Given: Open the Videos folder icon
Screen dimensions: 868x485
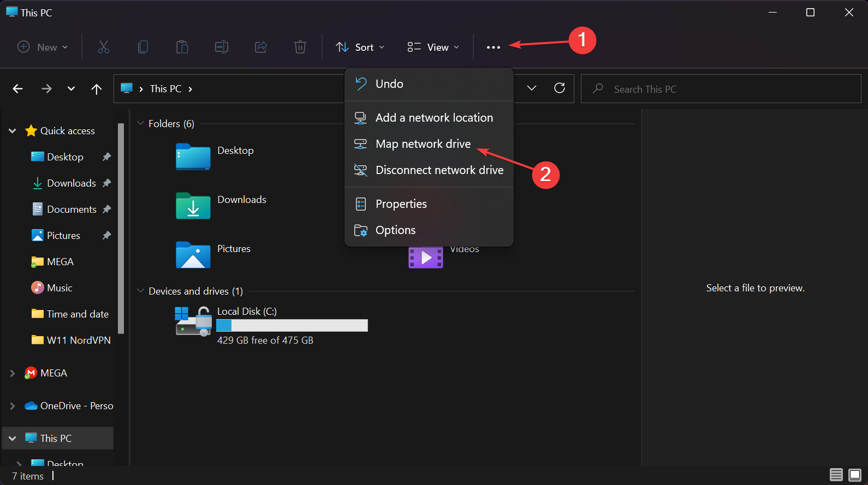Looking at the screenshot, I should click(426, 257).
